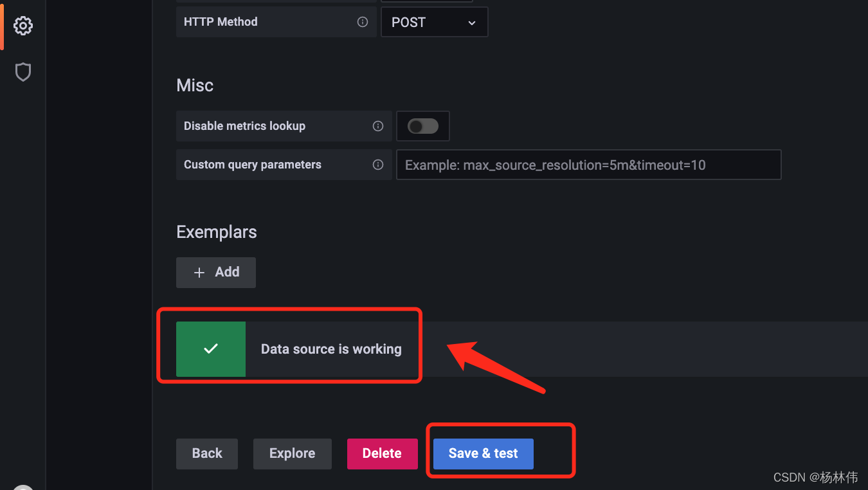Image resolution: width=868 pixels, height=490 pixels.
Task: Click the HTTP Method label
Action: [x=221, y=22]
